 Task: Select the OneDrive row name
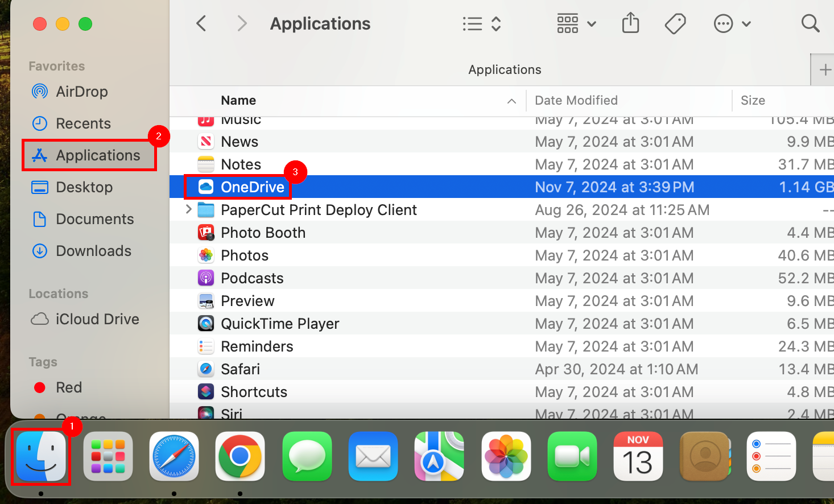point(253,187)
